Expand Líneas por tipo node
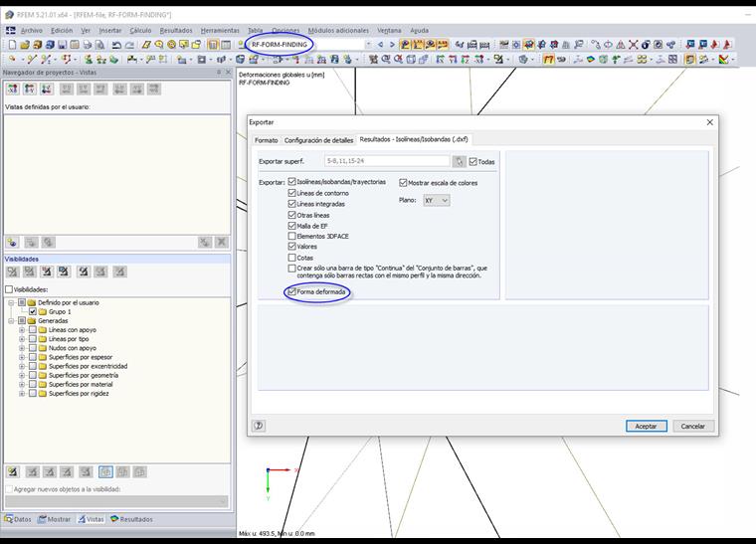756x544 pixels. click(x=22, y=339)
